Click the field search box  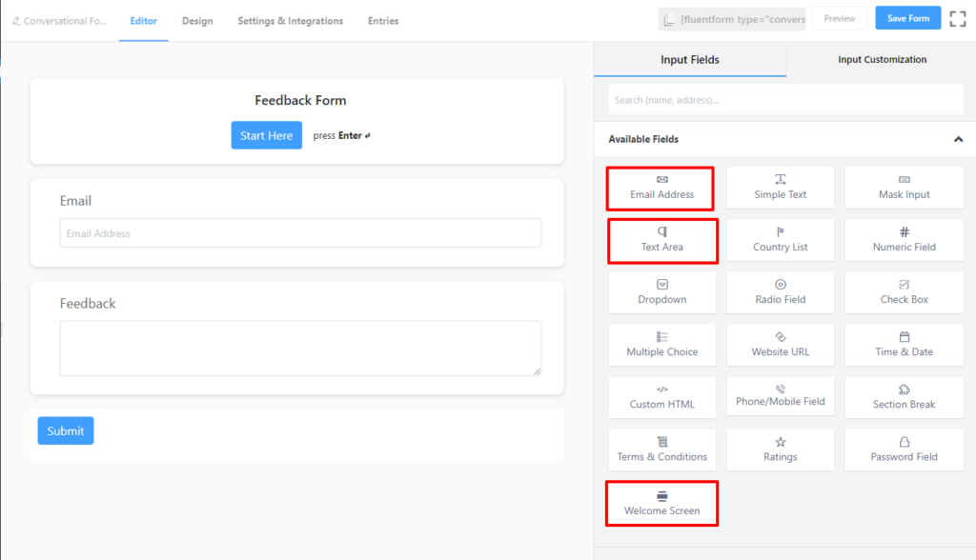[785, 100]
